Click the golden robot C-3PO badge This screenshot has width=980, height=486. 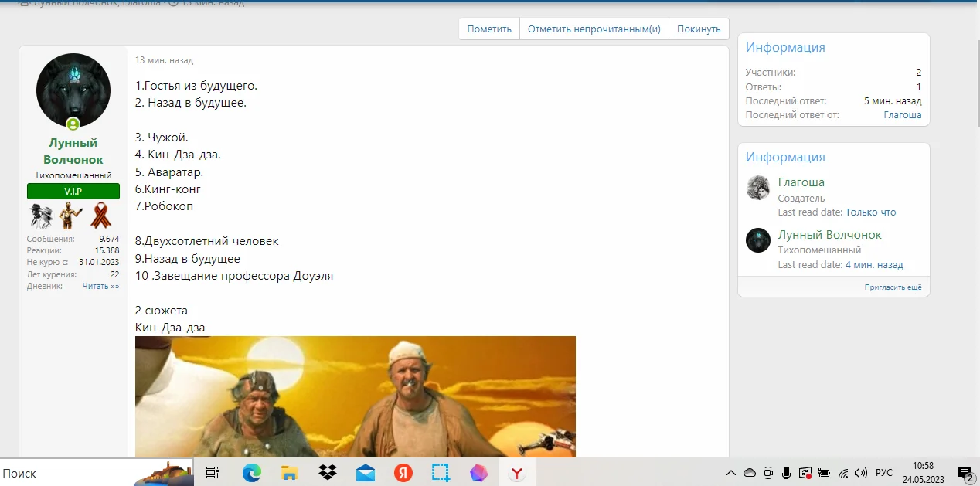coord(71,216)
